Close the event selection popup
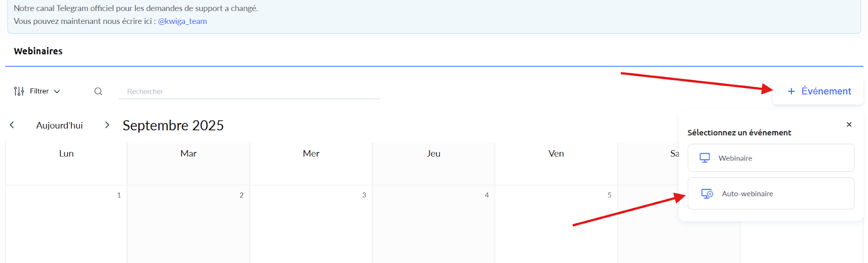868x263 pixels. 849,125
